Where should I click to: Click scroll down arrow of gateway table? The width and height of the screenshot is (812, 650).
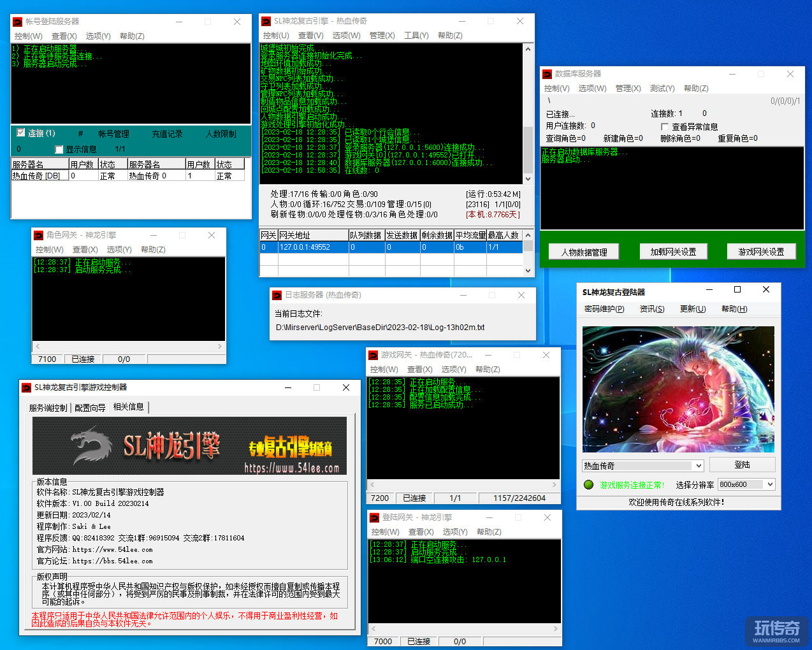[528, 271]
